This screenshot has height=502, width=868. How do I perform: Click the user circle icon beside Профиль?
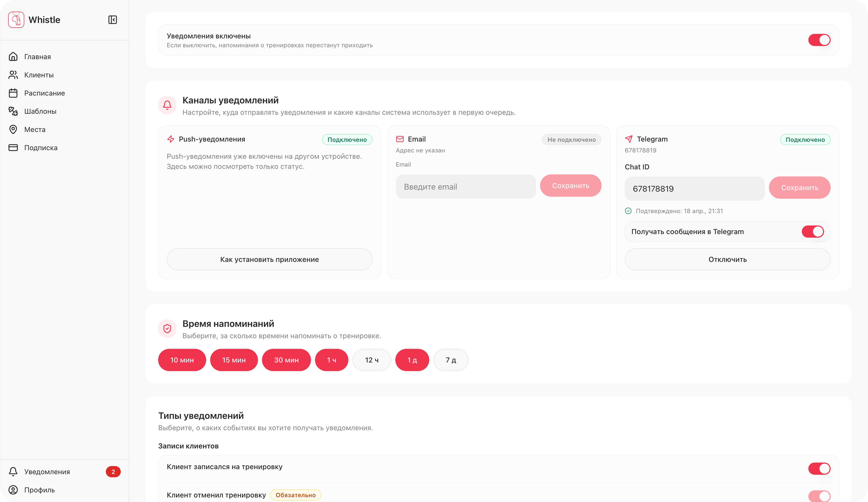(13, 489)
